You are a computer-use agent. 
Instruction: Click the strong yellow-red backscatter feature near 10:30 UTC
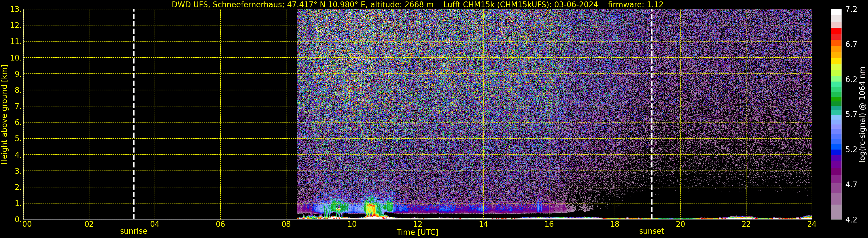pos(371,210)
